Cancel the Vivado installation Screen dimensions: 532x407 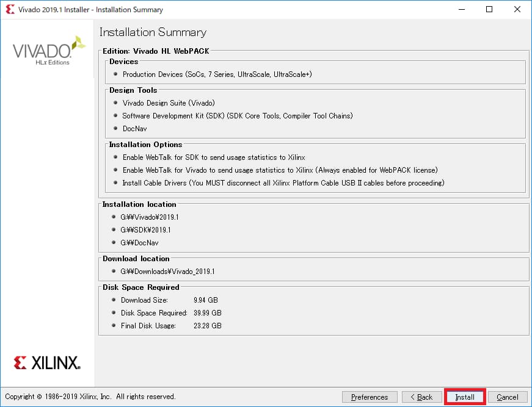[x=507, y=397]
